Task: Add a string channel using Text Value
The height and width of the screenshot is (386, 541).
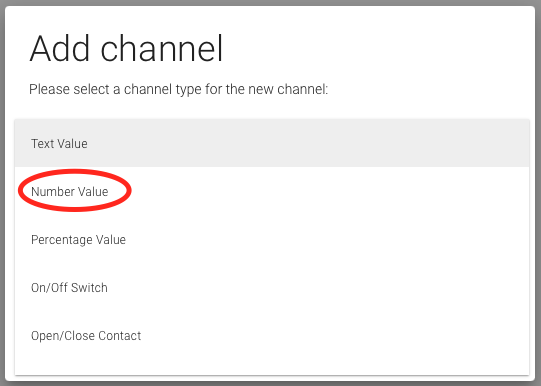Action: 272,143
